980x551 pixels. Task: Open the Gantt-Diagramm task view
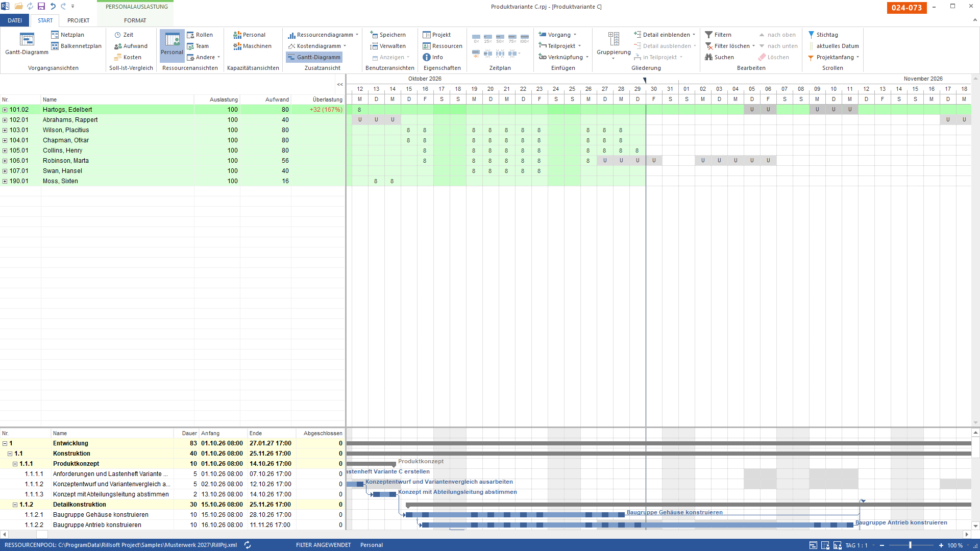27,44
